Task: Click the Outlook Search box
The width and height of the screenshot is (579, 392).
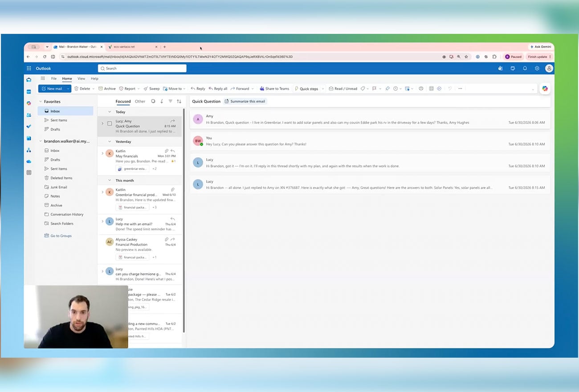Action: click(142, 68)
